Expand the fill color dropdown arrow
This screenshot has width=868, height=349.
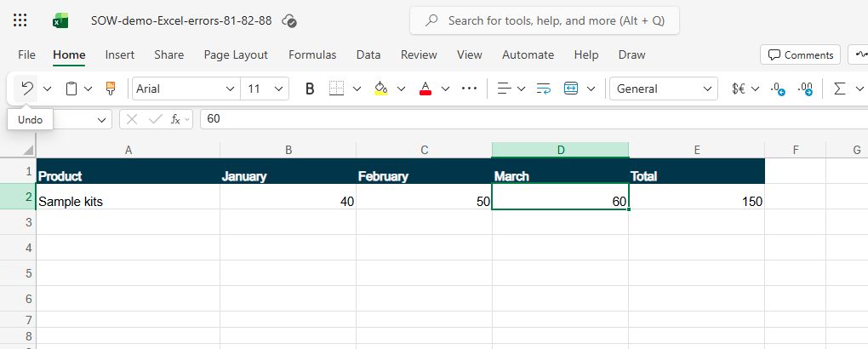pyautogui.click(x=402, y=89)
